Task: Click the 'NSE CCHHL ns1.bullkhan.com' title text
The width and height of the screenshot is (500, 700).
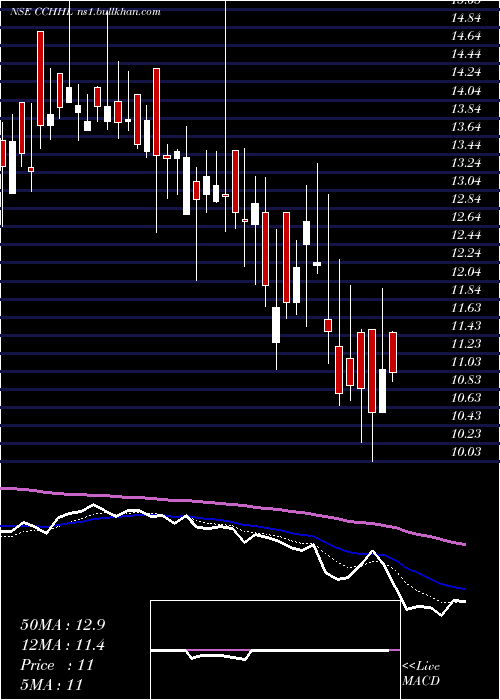Action: (x=85, y=12)
